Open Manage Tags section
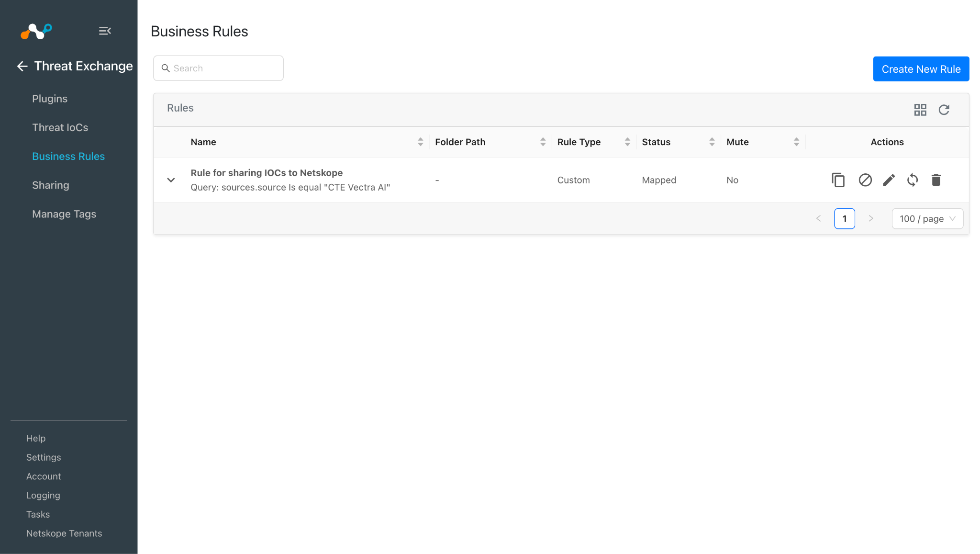Viewport: 980px width, 554px height. 64,214
